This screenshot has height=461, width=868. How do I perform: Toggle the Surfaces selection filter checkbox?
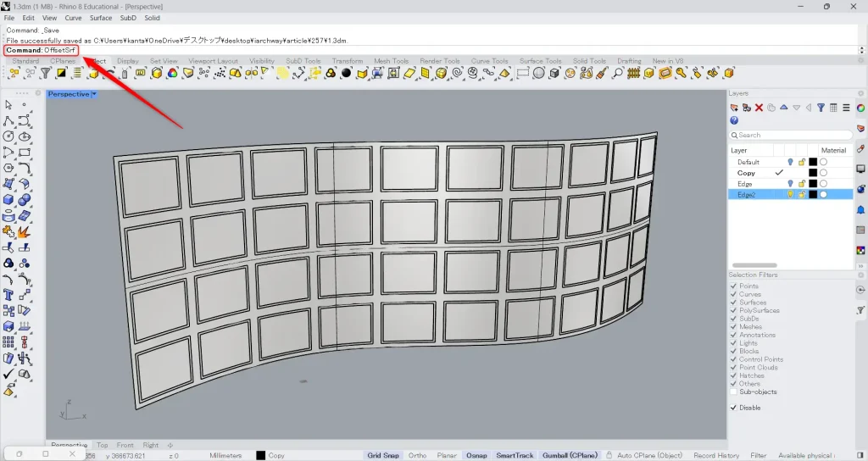(733, 303)
